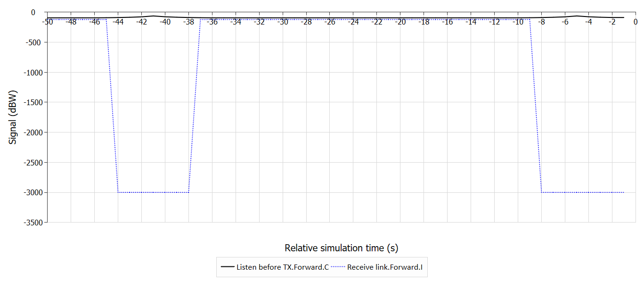644x281 pixels.
Task: Click the -2 x-axis tick label
Action: pos(612,22)
